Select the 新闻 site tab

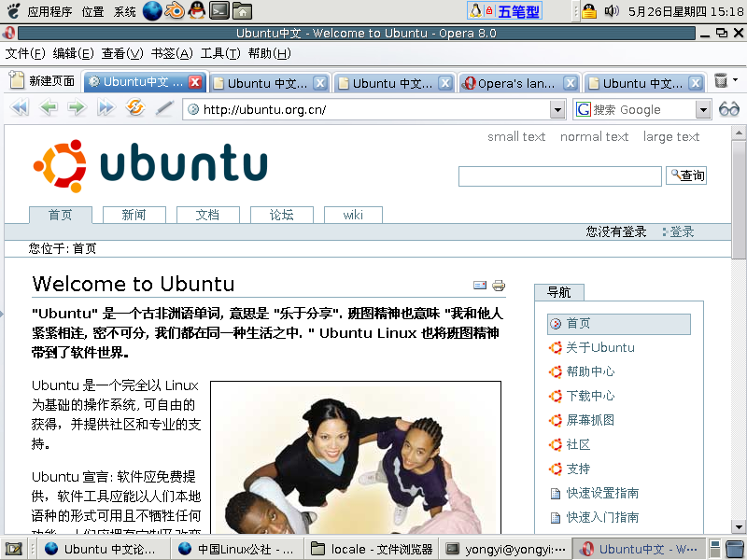tap(134, 215)
